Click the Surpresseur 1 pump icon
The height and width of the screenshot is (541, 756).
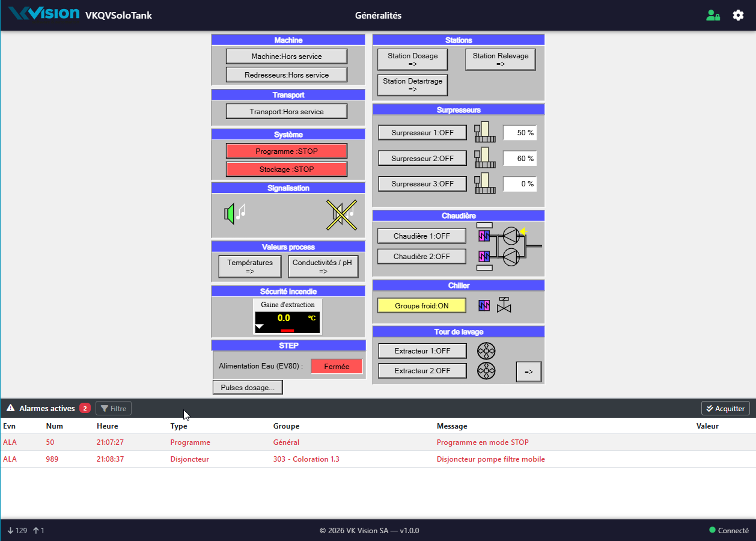(x=485, y=132)
